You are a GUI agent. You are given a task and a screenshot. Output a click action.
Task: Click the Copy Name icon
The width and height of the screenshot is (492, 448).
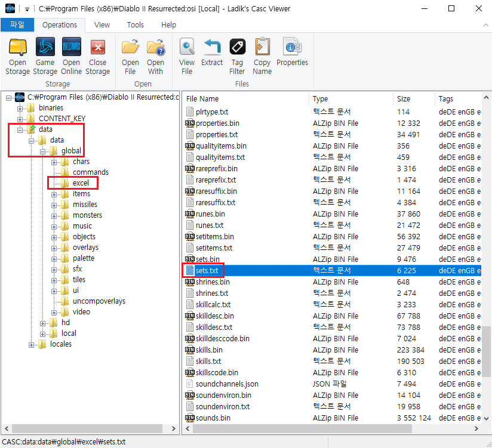point(262,47)
